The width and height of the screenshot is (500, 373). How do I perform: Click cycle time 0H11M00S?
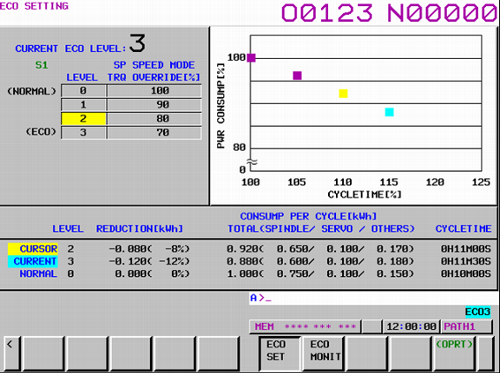pyautogui.click(x=466, y=249)
